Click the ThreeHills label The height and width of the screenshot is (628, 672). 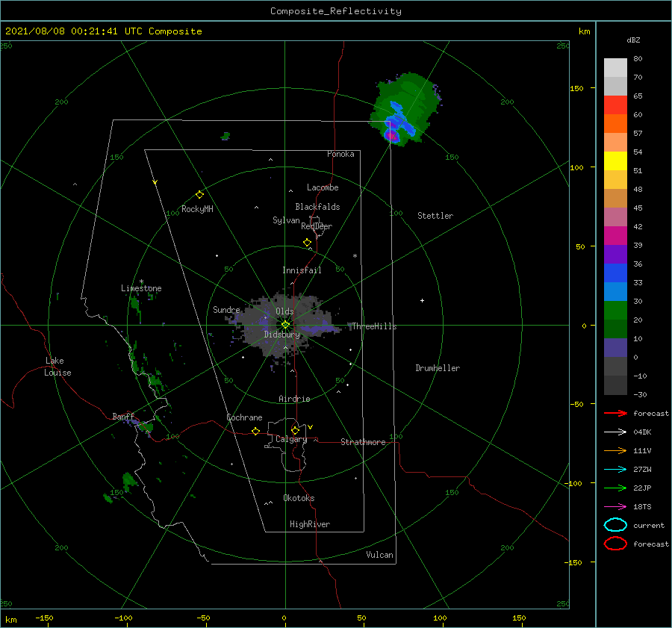[x=375, y=326]
